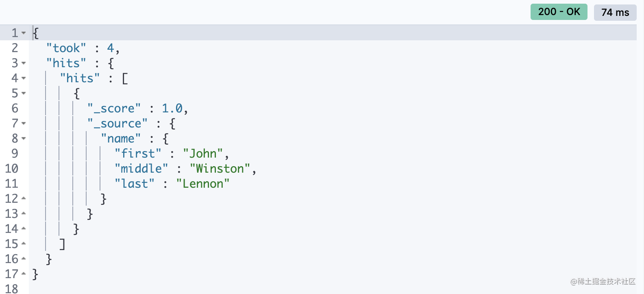The width and height of the screenshot is (644, 294).
Task: Fold the inner "hits" array on line 4
Action: coord(24,78)
